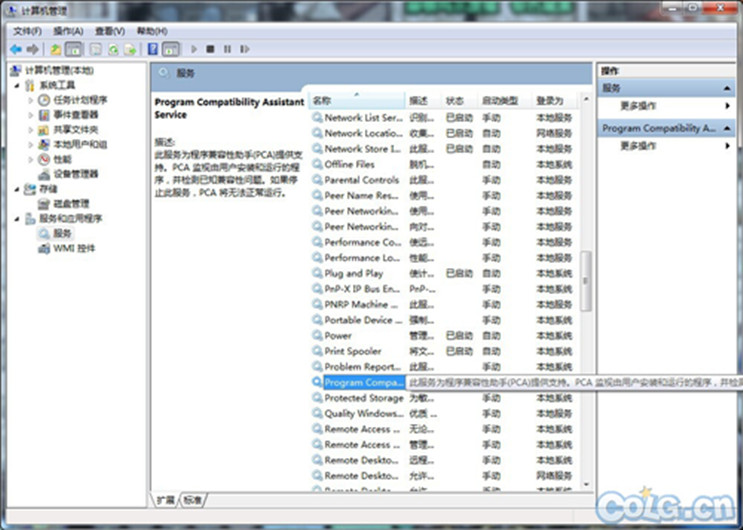This screenshot has width=743, height=530.
Task: Collapse the 存储 tree node
Action: click(x=17, y=189)
